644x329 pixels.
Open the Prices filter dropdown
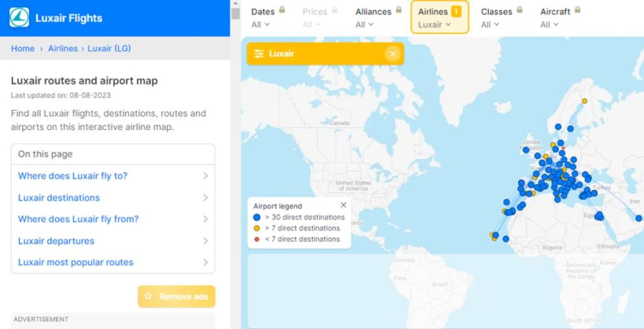point(311,25)
